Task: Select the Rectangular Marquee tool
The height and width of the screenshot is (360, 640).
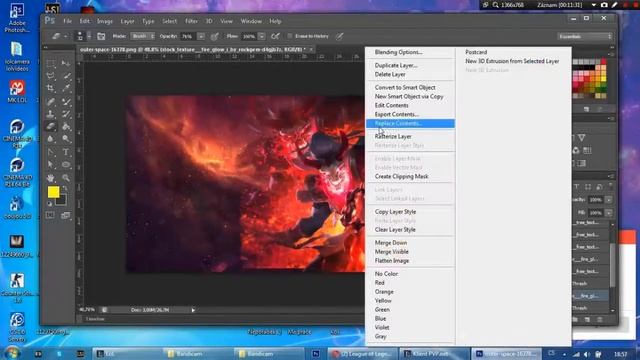Action: (50, 63)
